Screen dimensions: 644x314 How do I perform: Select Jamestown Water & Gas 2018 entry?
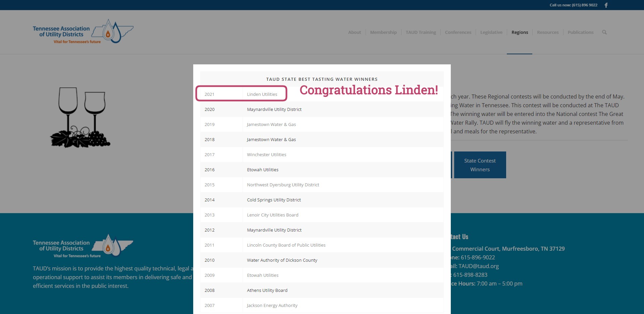271,139
